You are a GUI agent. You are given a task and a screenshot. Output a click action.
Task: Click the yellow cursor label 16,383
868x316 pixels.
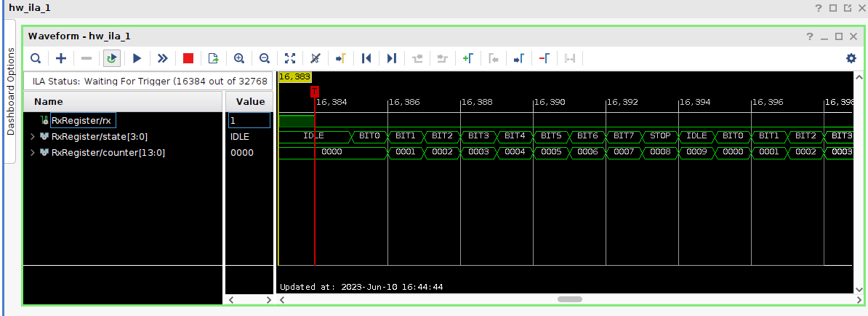pyautogui.click(x=294, y=76)
